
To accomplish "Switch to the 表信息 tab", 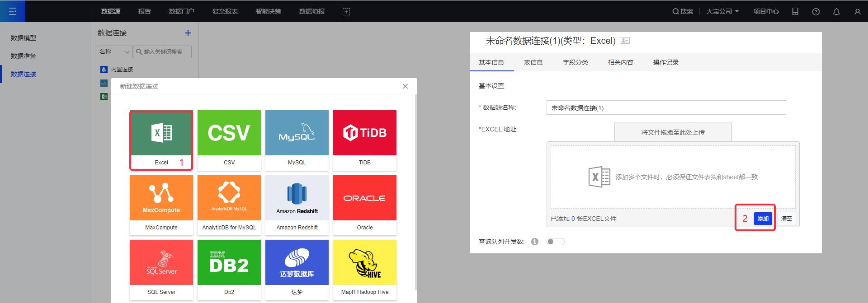I will coord(533,62).
